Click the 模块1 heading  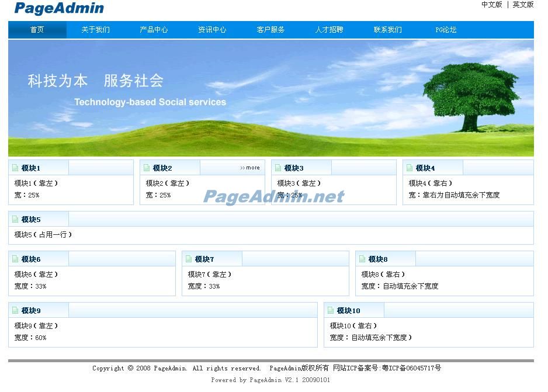click(31, 168)
